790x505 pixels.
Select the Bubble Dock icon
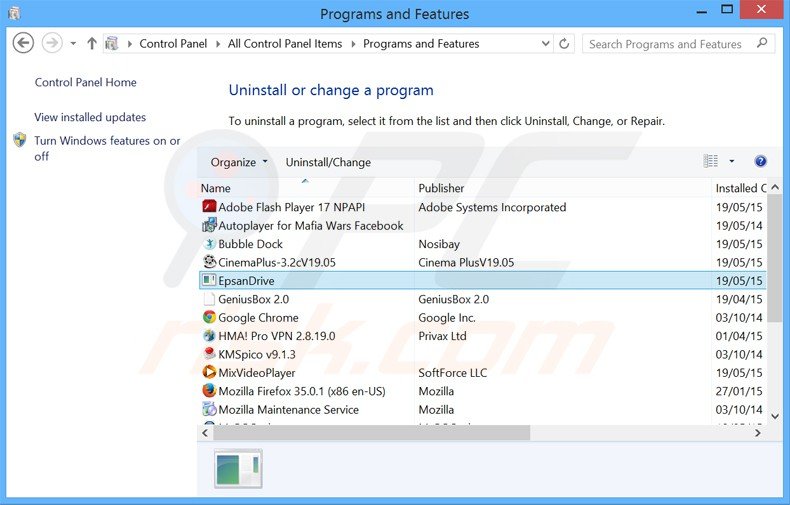pyautogui.click(x=209, y=243)
